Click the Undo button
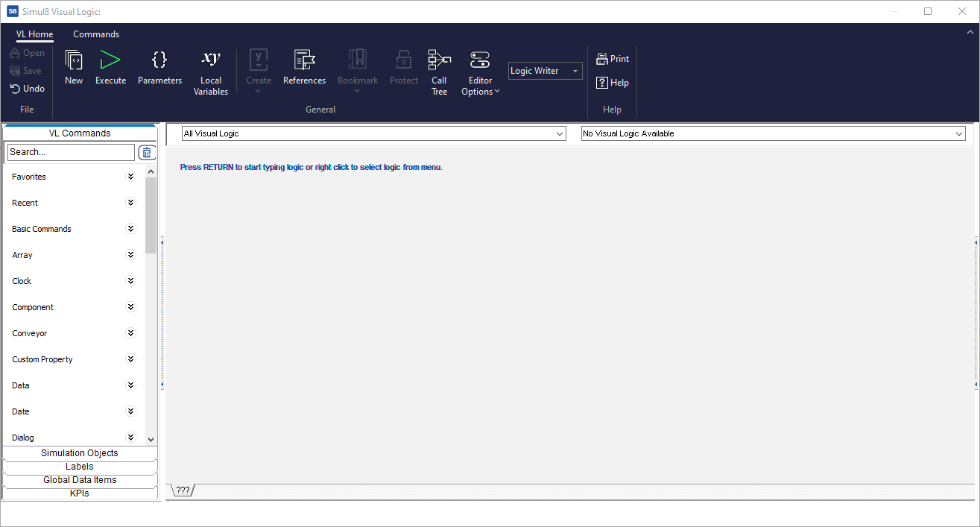This screenshot has width=980, height=527. [x=28, y=89]
